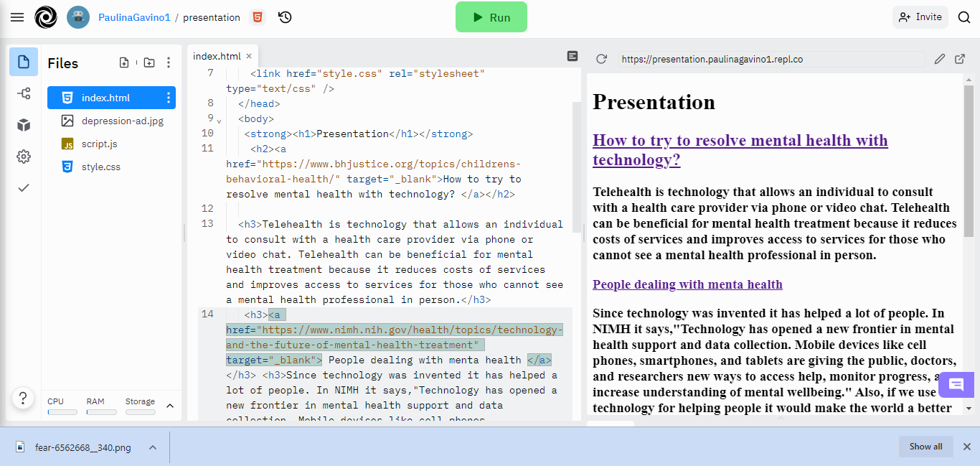Screen dimensions: 980x466
Task: Open index.html row options menu
Action: pos(169,98)
